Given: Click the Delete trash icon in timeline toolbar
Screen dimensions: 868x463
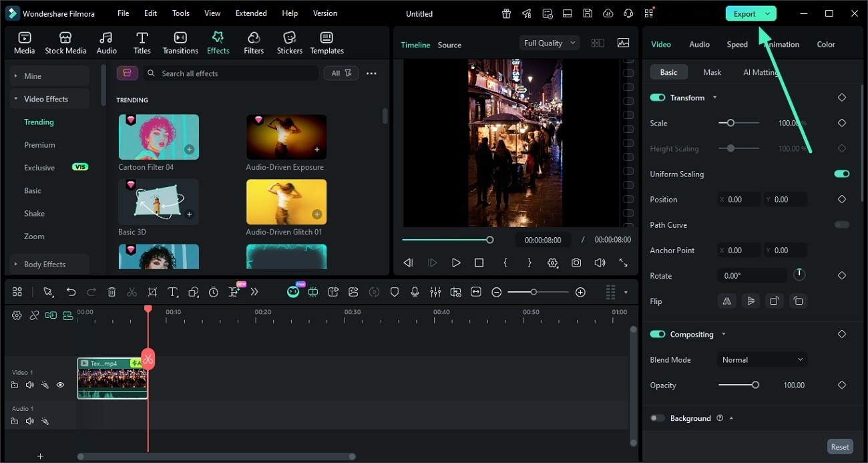Looking at the screenshot, I should [x=112, y=292].
